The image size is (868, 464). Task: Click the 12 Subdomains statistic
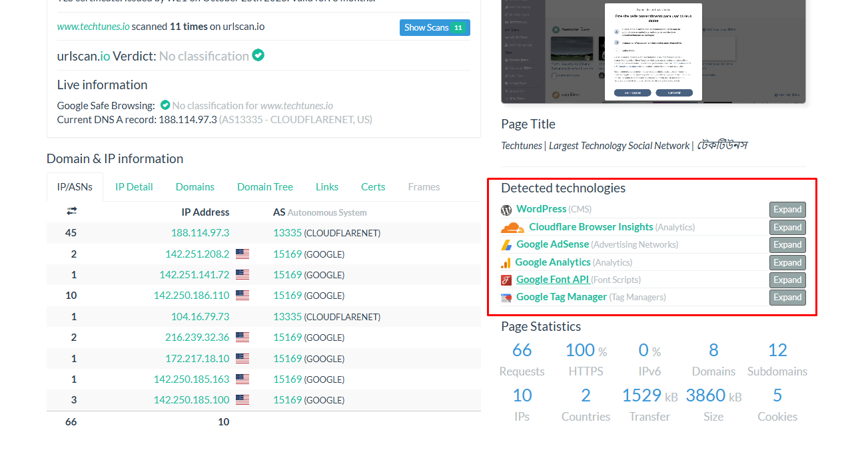tap(777, 359)
